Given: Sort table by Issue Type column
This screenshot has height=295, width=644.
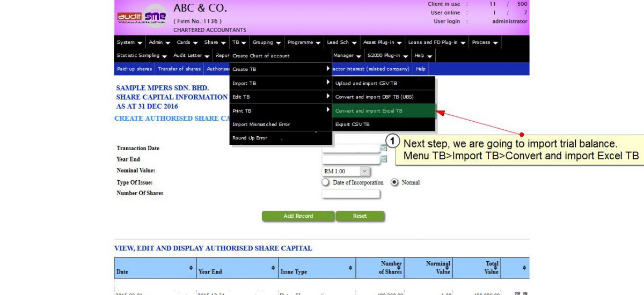Looking at the screenshot, I should (350, 268).
